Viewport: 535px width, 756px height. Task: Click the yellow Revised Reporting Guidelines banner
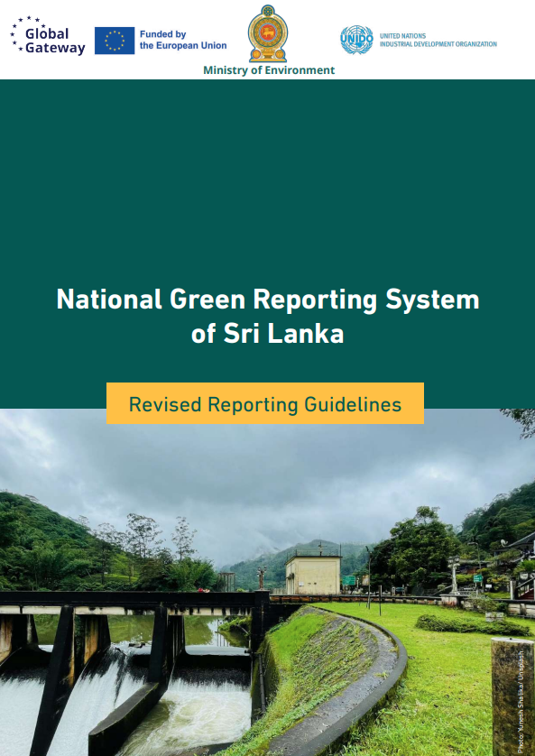(265, 403)
